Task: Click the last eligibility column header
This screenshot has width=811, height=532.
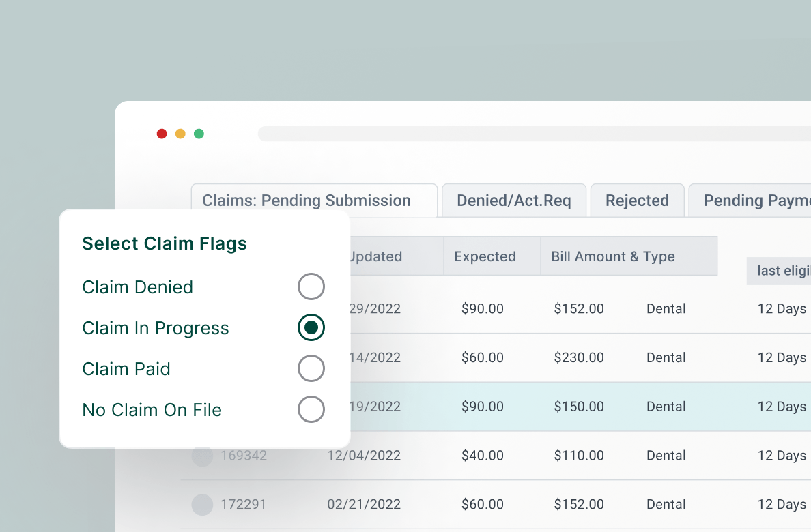Action: click(779, 270)
